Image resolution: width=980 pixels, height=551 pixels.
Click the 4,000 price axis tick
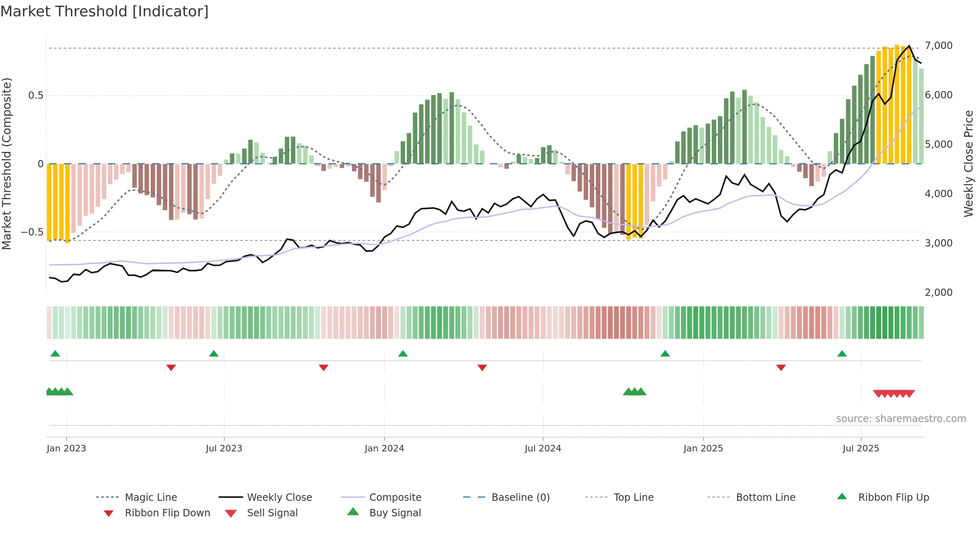click(x=939, y=193)
